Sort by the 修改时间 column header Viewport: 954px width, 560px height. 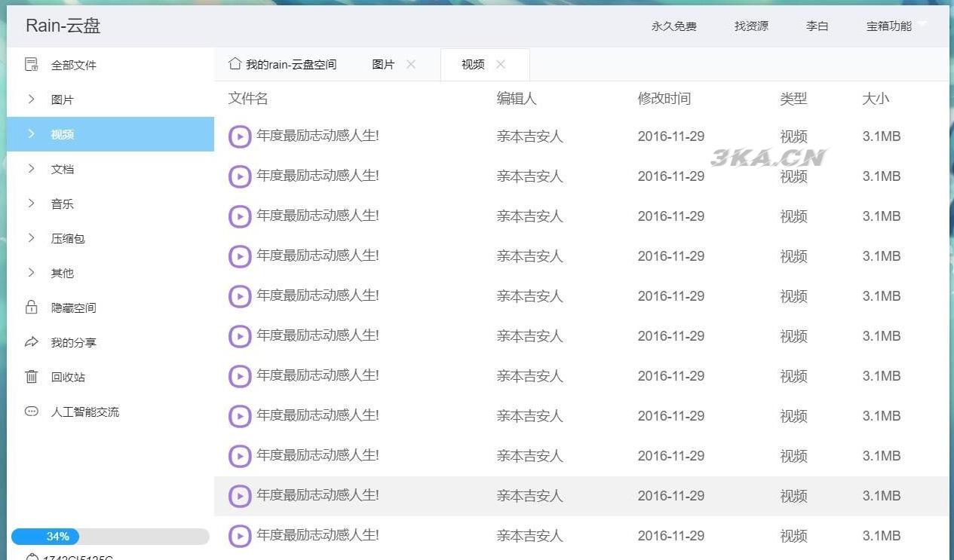coord(664,99)
